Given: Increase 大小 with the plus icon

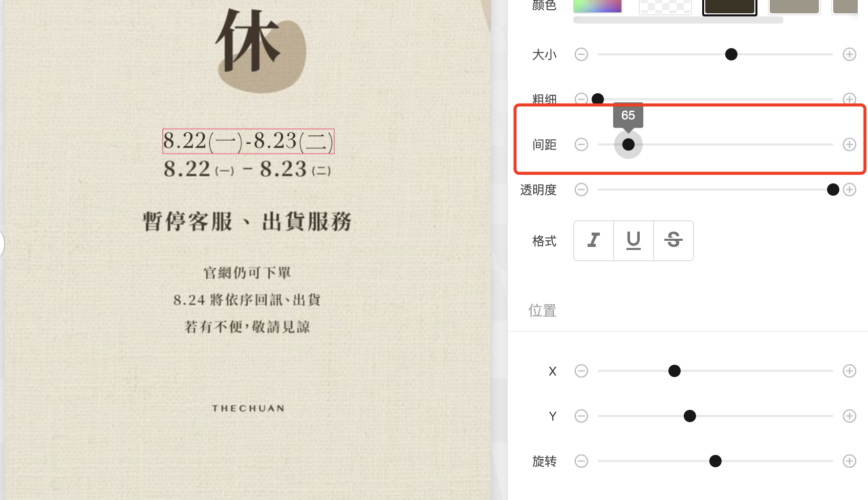Looking at the screenshot, I should click(850, 54).
